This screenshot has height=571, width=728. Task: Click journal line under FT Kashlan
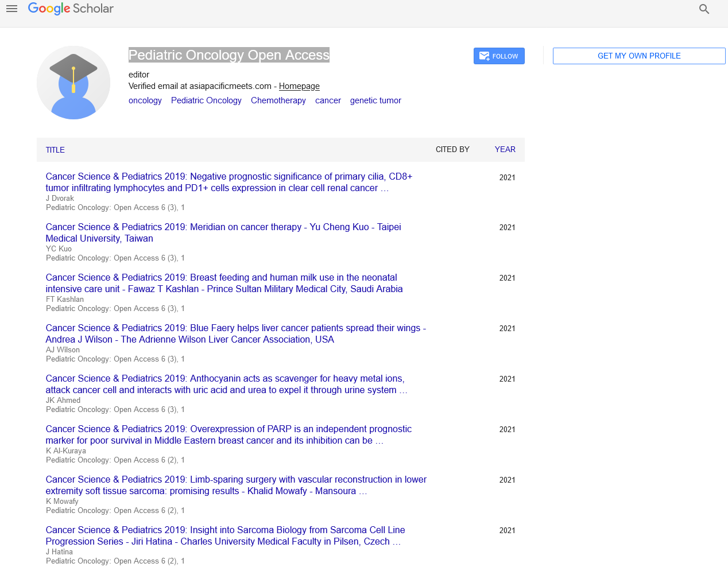[115, 309]
